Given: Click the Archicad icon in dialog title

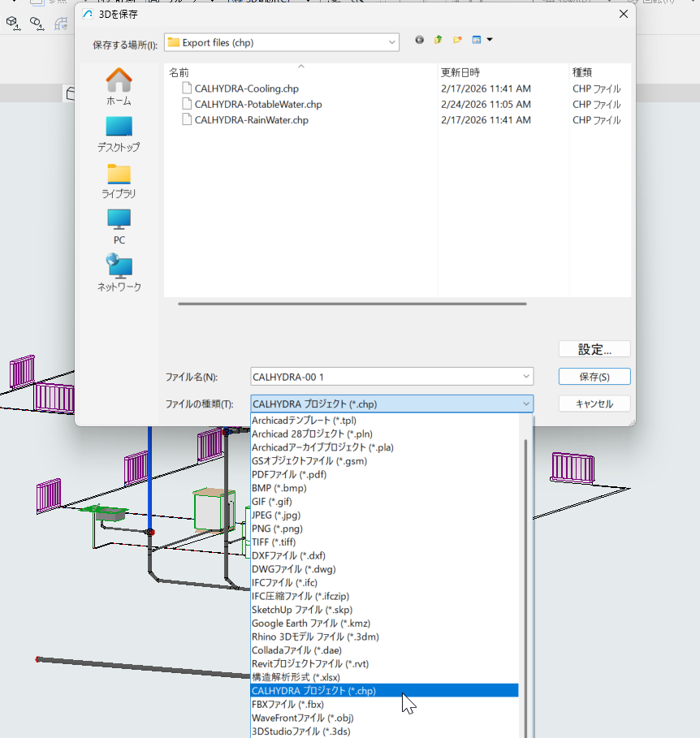Looking at the screenshot, I should (x=88, y=14).
